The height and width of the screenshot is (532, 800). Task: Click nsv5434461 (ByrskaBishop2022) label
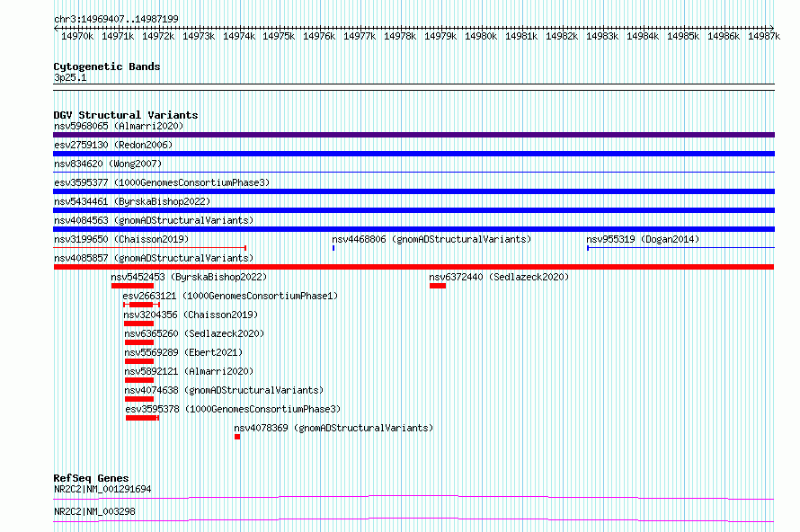pyautogui.click(x=132, y=201)
